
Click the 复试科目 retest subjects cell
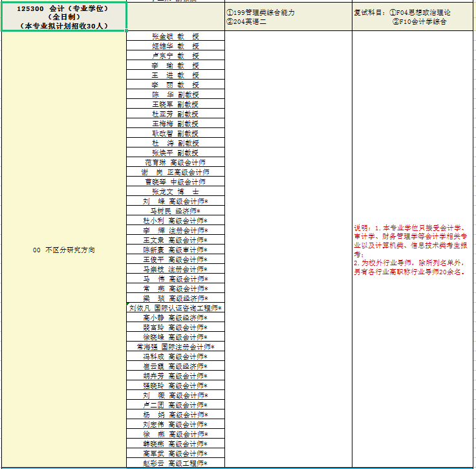(x=413, y=17)
